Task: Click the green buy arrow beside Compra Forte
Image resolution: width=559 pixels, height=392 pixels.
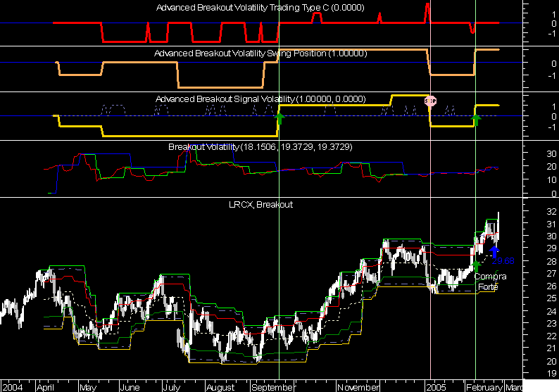Action: coord(476,266)
